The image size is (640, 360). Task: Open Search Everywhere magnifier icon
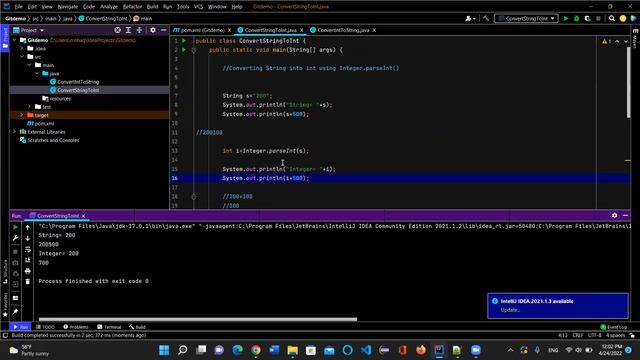pos(611,18)
